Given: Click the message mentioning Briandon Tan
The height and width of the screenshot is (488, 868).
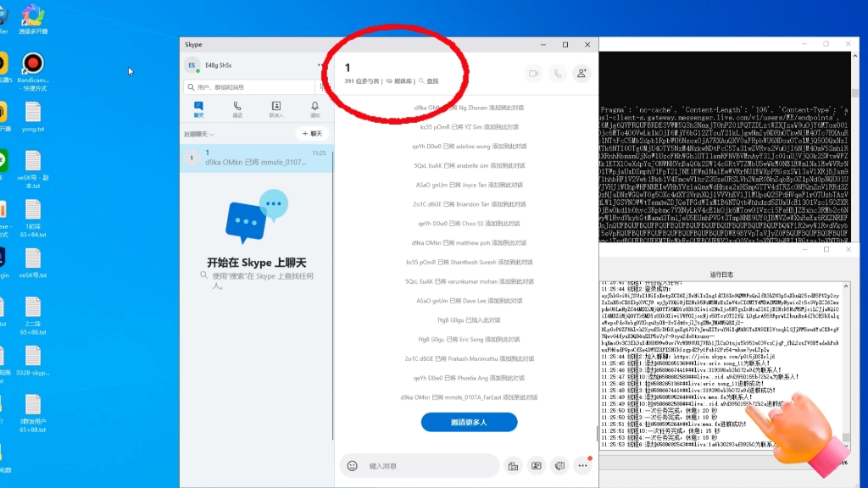Looking at the screenshot, I should click(x=469, y=205).
